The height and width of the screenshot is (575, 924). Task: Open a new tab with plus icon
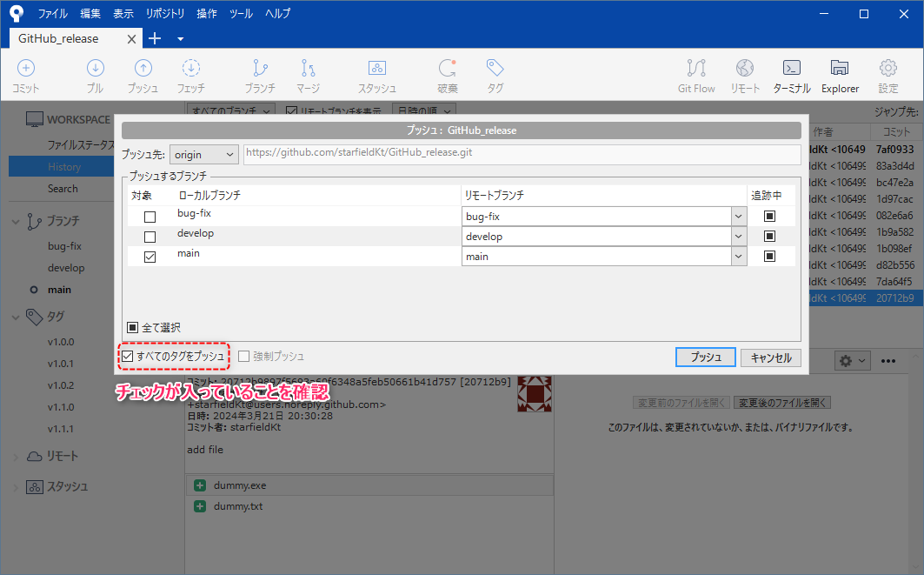pos(155,38)
